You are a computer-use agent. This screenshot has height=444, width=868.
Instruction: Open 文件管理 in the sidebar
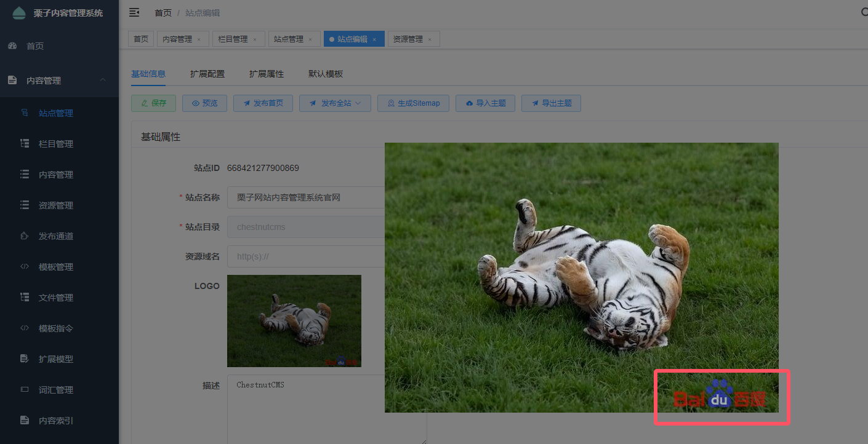pos(55,298)
